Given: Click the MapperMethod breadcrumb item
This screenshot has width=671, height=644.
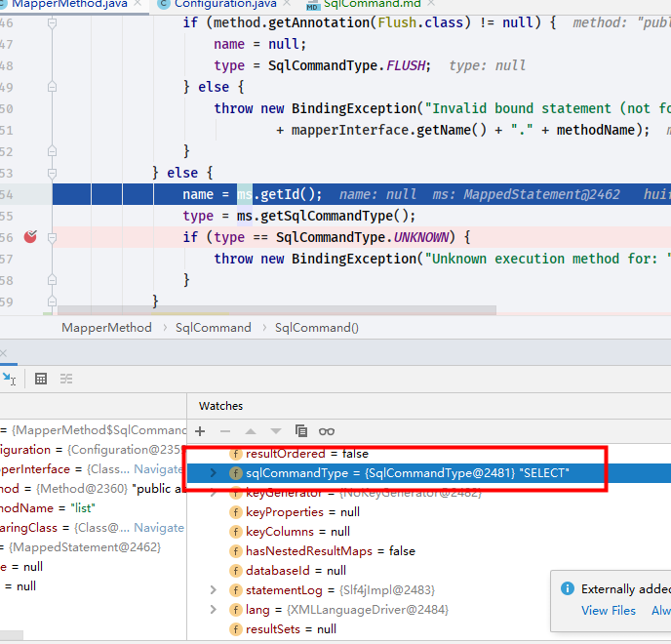Looking at the screenshot, I should (x=106, y=328).
